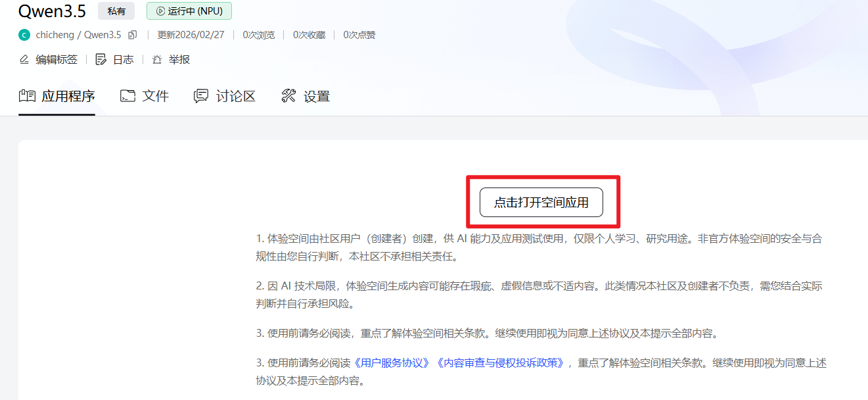Click the play icon in 运行中 badge
Image resolution: width=868 pixels, height=400 pixels.
(160, 11)
